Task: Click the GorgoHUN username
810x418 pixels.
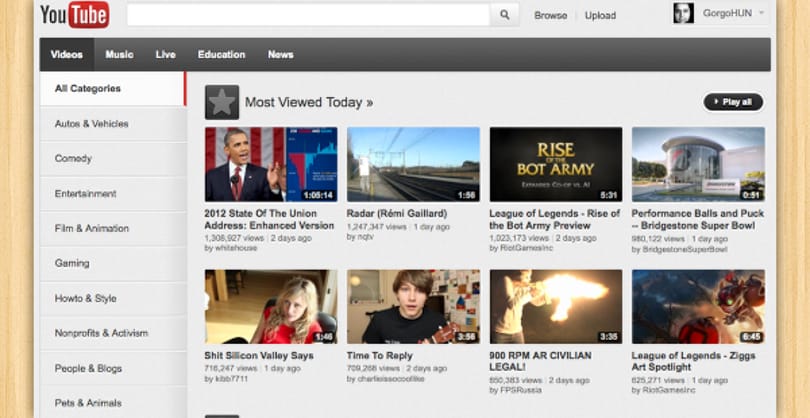Action: click(727, 13)
